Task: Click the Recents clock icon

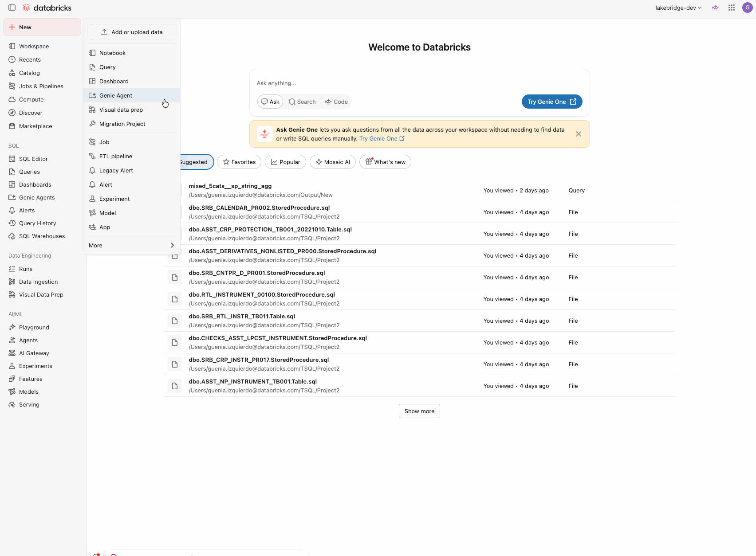Action: [x=12, y=59]
